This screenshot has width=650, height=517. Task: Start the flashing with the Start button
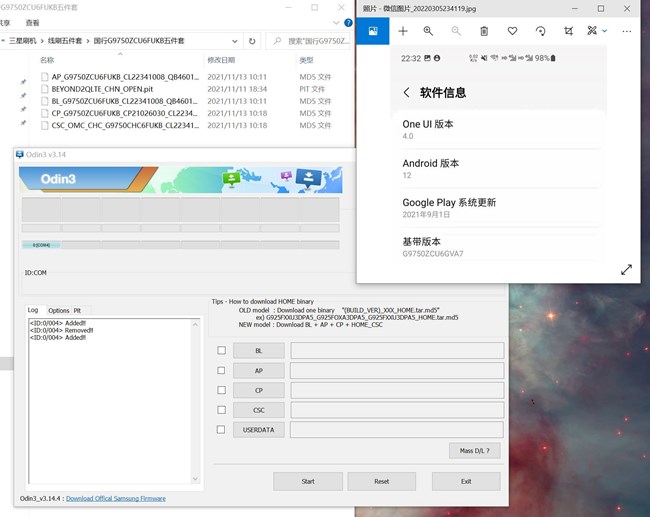click(308, 481)
